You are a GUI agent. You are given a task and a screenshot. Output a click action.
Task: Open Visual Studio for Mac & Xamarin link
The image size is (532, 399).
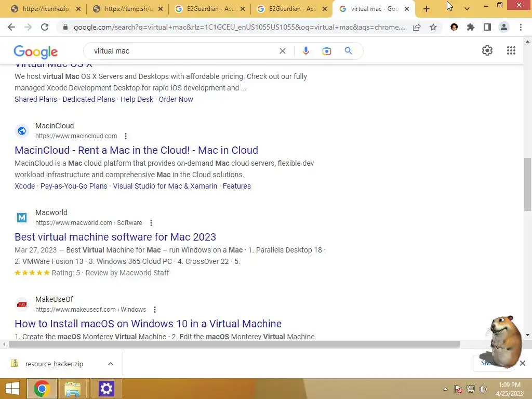tap(165, 186)
